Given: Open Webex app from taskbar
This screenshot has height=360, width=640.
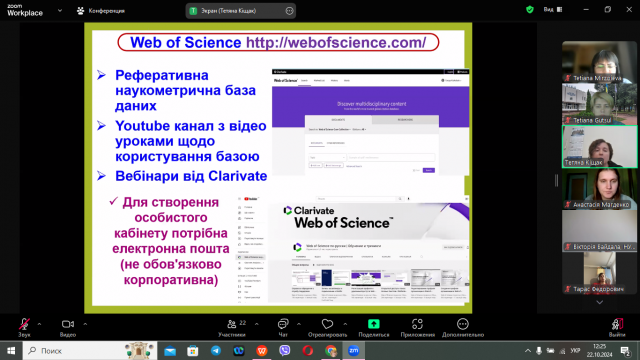Looking at the screenshot, I should click(x=239, y=351).
